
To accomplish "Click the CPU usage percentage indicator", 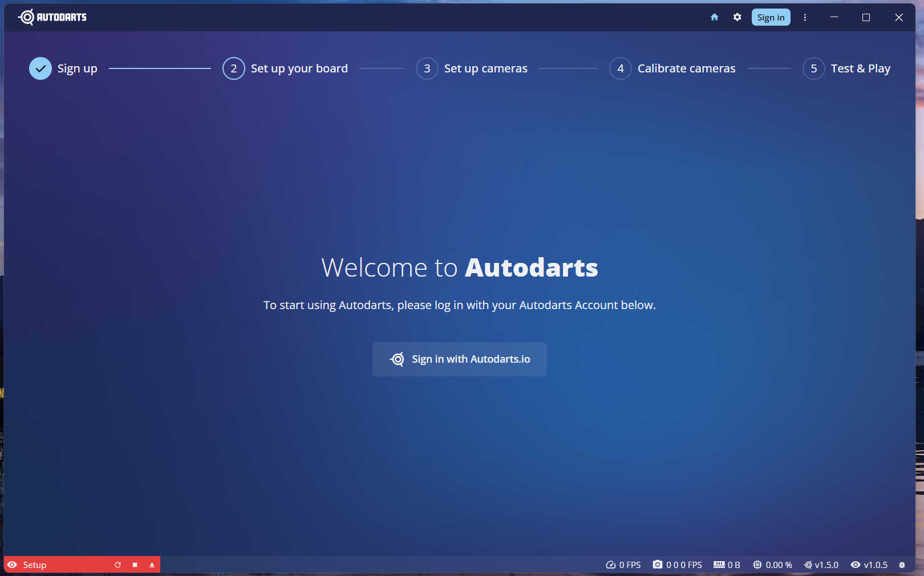I will tap(772, 565).
